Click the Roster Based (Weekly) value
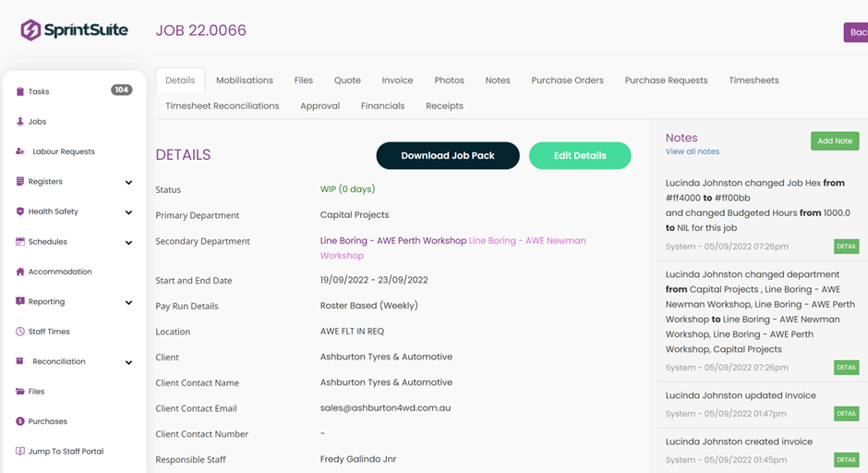 coord(368,305)
